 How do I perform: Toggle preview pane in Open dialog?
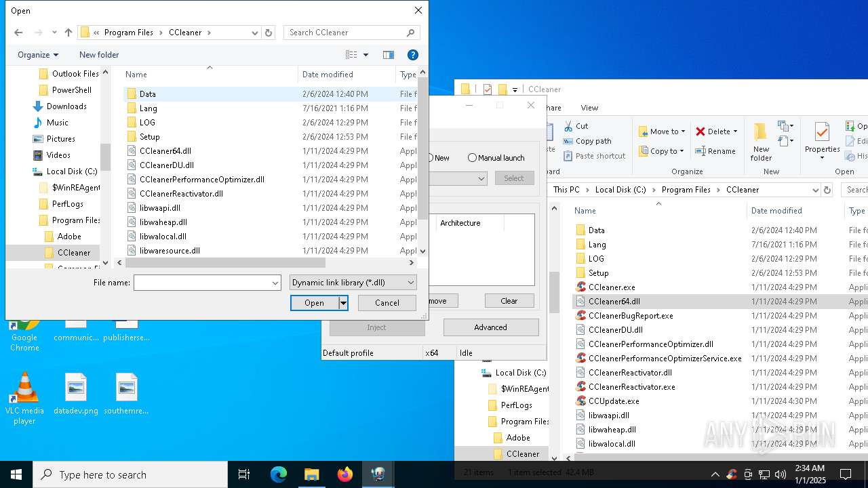tap(389, 55)
